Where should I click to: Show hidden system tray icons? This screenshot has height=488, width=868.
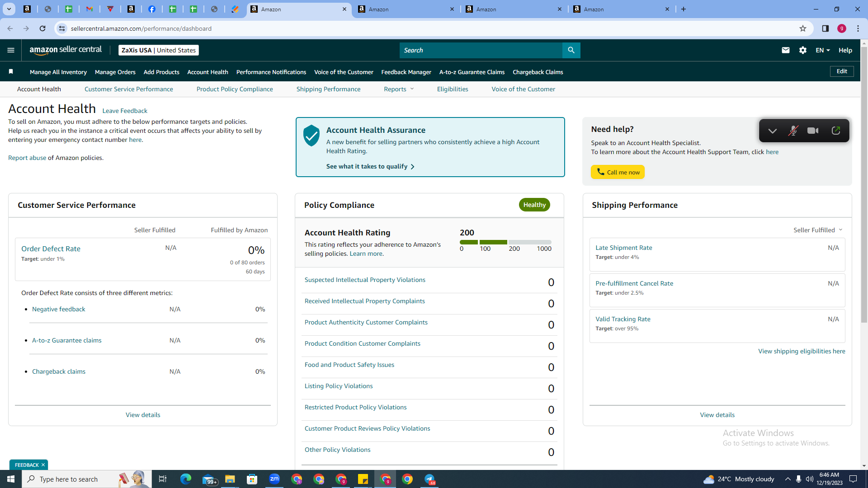pos(788,479)
